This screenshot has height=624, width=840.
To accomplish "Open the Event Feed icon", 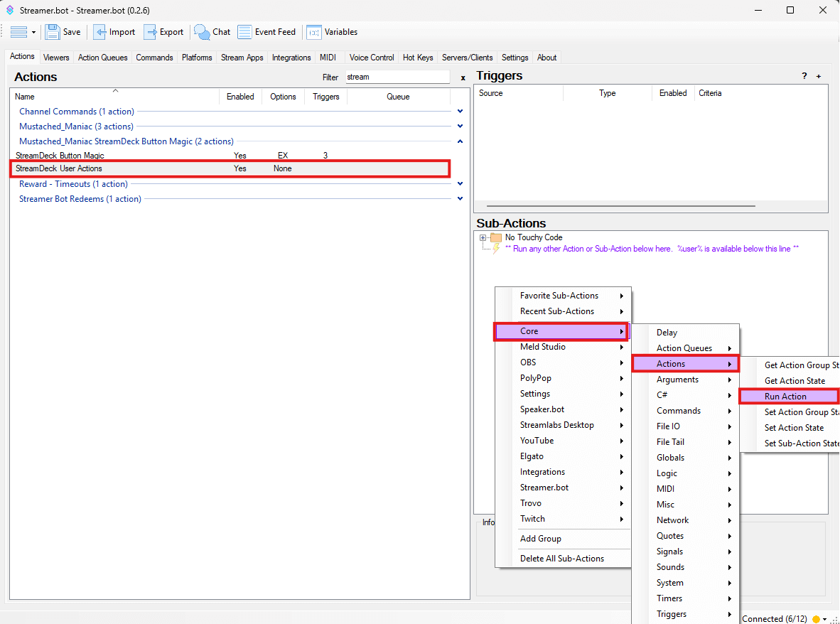I will [x=244, y=32].
